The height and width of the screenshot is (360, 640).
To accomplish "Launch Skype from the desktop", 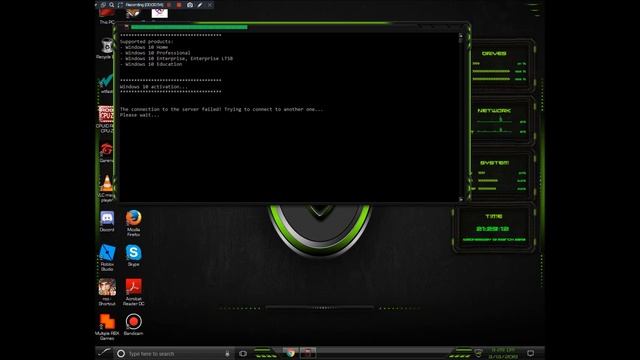I will [133, 256].
